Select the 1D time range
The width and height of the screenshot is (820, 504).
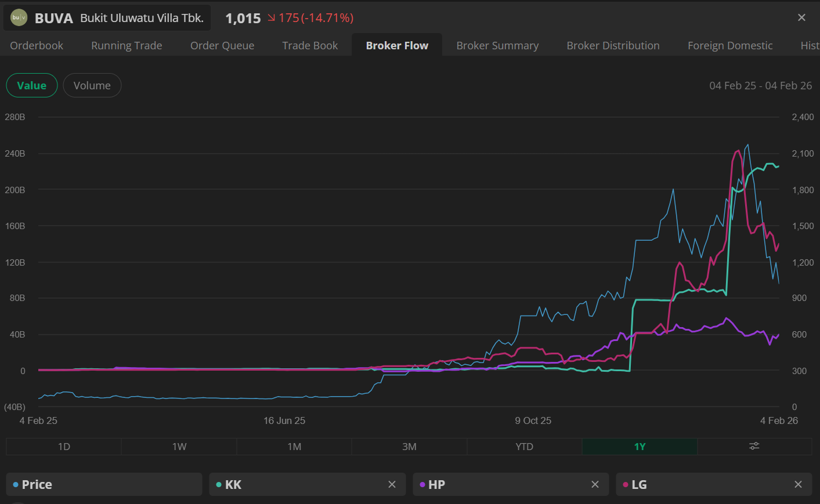[64, 447]
